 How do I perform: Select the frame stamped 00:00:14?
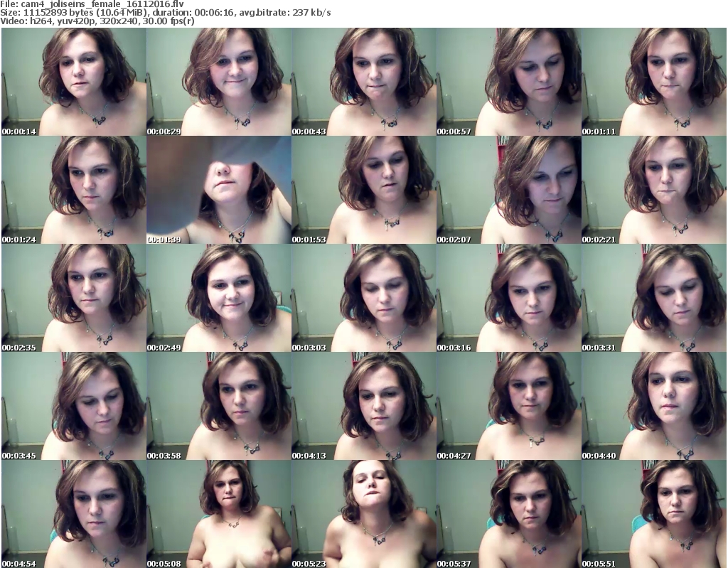[74, 82]
